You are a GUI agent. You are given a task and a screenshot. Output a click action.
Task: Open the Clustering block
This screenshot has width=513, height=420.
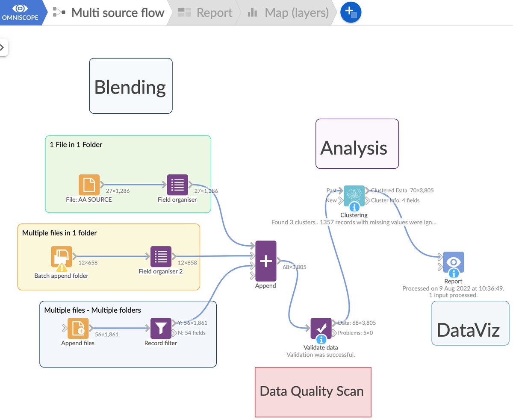(354, 195)
